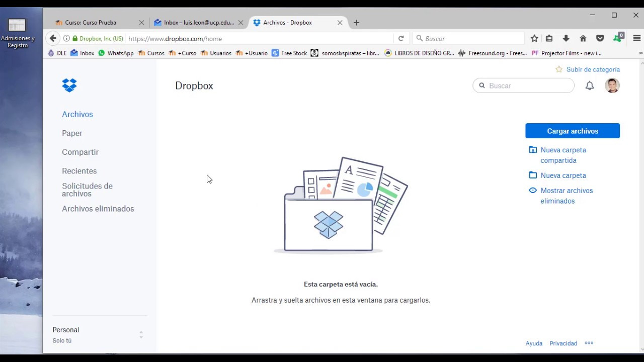Expand the Personal account switcher
Viewport: 644px width, 362px height.
point(141,334)
